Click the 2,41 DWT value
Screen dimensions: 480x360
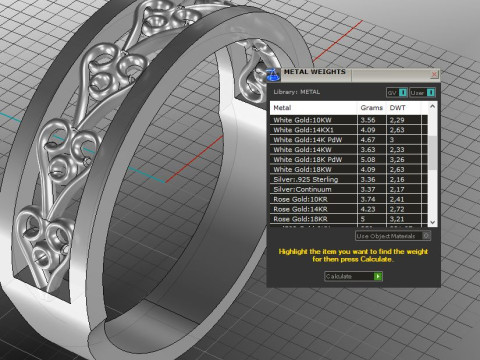397,199
